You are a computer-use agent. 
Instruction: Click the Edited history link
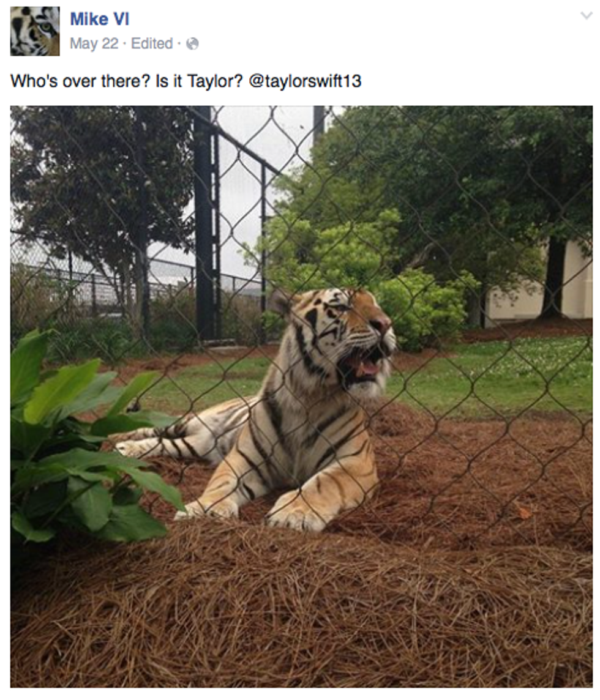click(152, 44)
